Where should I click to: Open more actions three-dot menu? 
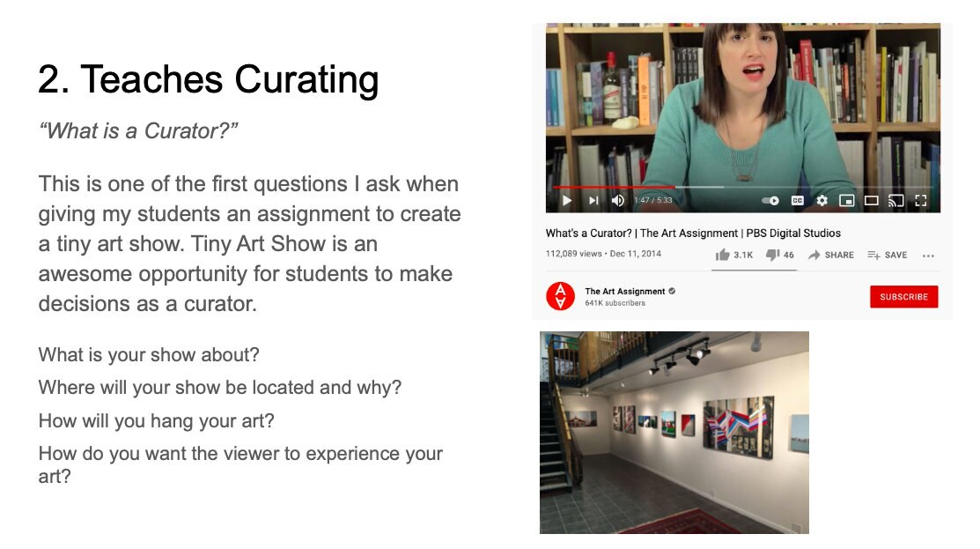point(928,256)
